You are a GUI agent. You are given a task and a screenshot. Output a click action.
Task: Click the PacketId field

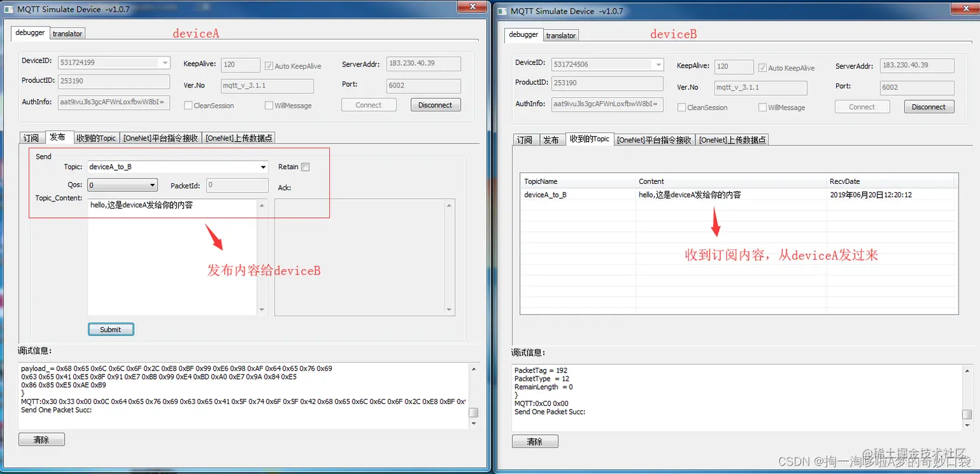coord(237,185)
